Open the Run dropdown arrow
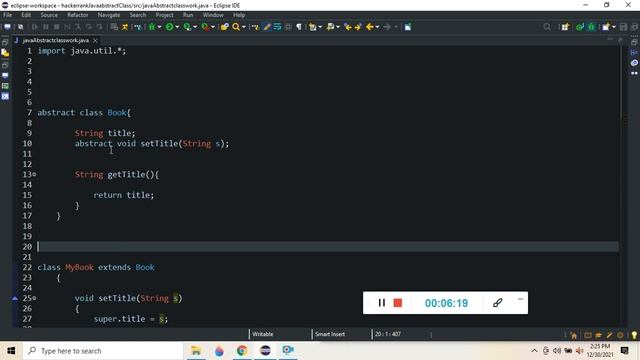The width and height of the screenshot is (640, 360). tap(177, 27)
